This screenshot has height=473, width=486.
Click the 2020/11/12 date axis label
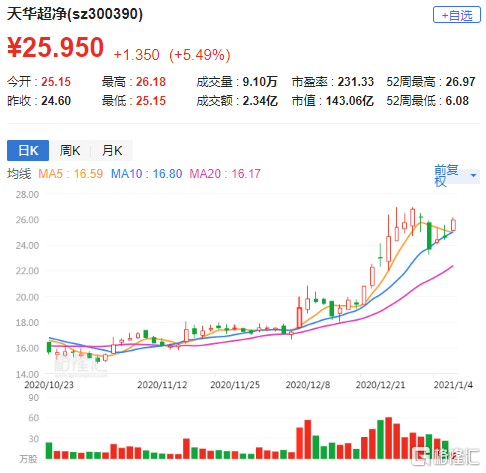tap(162, 385)
